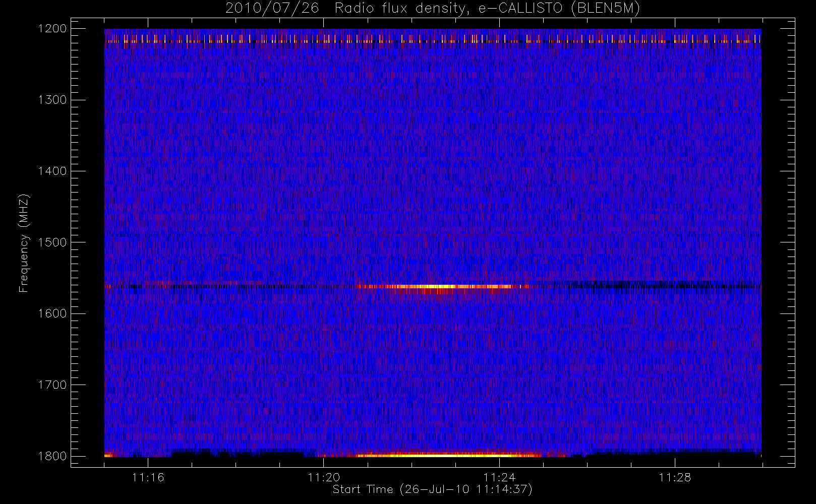Select the 1800 frequency tick label
Viewport: 816px width, 504px height.
pyautogui.click(x=52, y=456)
